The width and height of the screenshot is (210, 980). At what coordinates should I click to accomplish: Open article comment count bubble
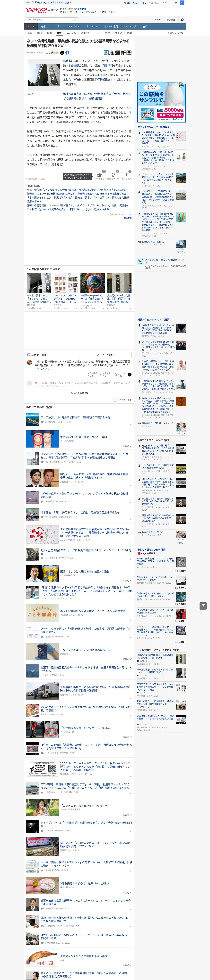[48, 53]
